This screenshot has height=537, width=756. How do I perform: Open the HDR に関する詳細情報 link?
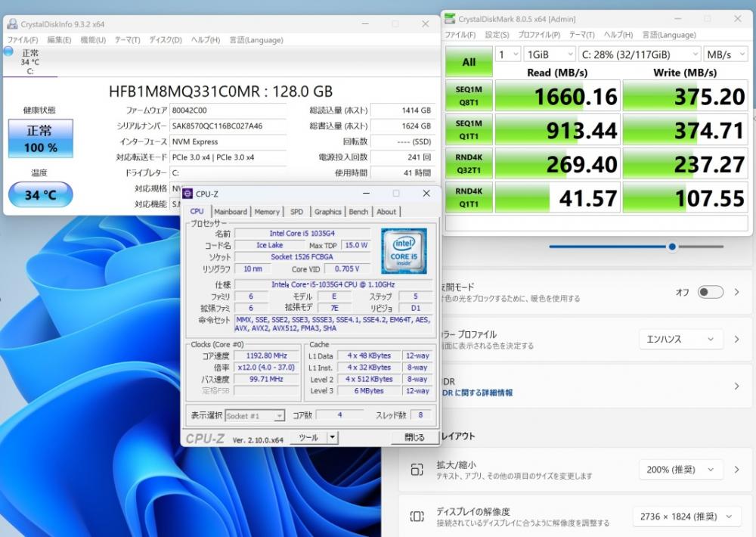pyautogui.click(x=477, y=393)
